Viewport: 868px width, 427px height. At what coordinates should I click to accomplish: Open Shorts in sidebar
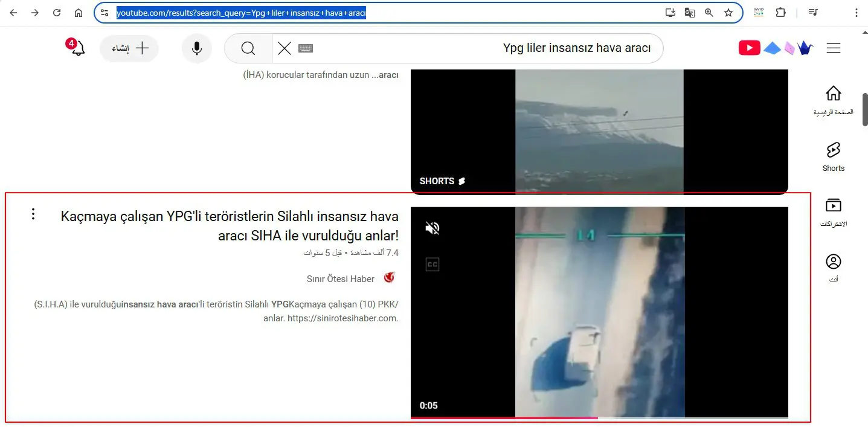pos(834,156)
